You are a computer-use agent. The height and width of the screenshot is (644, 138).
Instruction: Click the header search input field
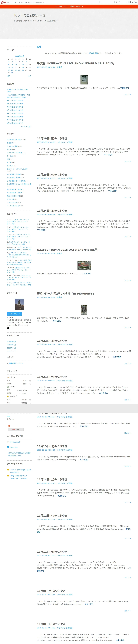[107, 2]
